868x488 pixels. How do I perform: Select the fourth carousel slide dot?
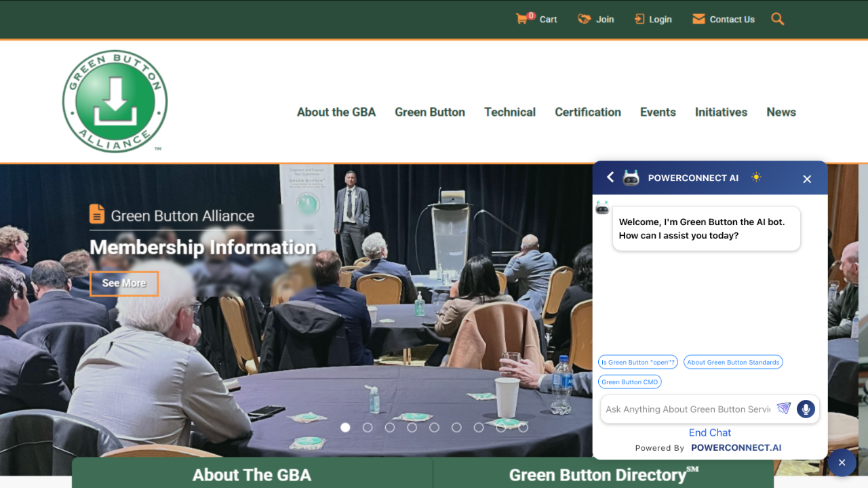tap(412, 427)
